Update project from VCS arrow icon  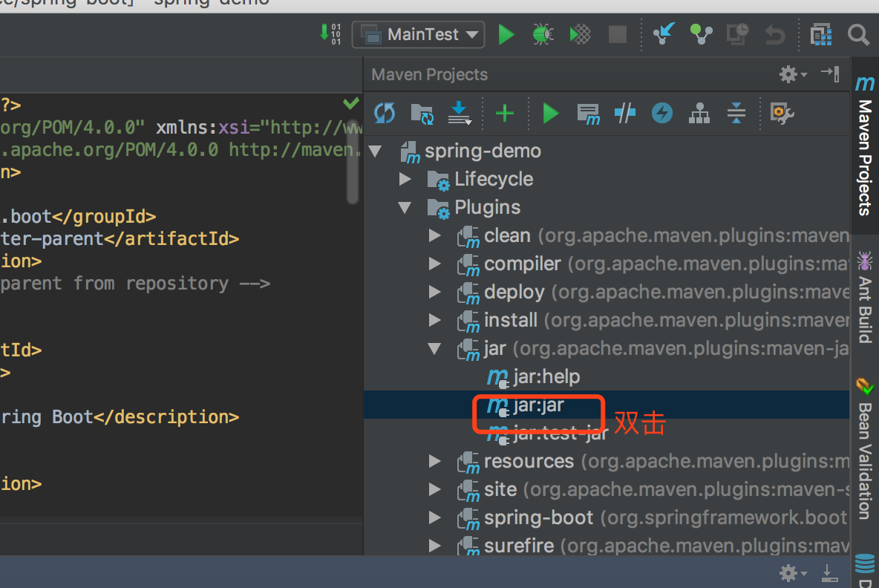click(x=664, y=34)
